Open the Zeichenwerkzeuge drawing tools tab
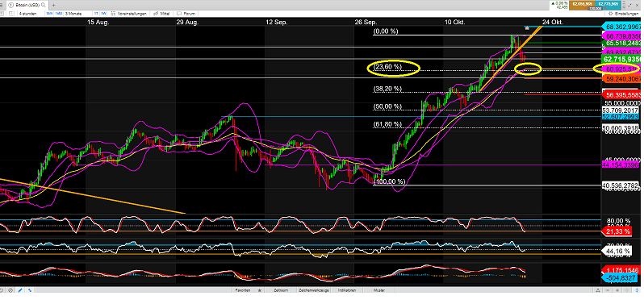 point(314,290)
